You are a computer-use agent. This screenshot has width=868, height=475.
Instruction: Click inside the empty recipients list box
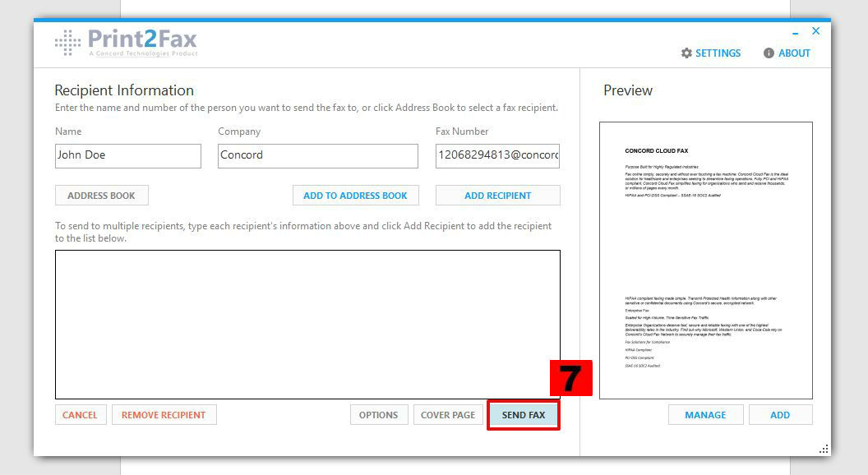point(307,324)
